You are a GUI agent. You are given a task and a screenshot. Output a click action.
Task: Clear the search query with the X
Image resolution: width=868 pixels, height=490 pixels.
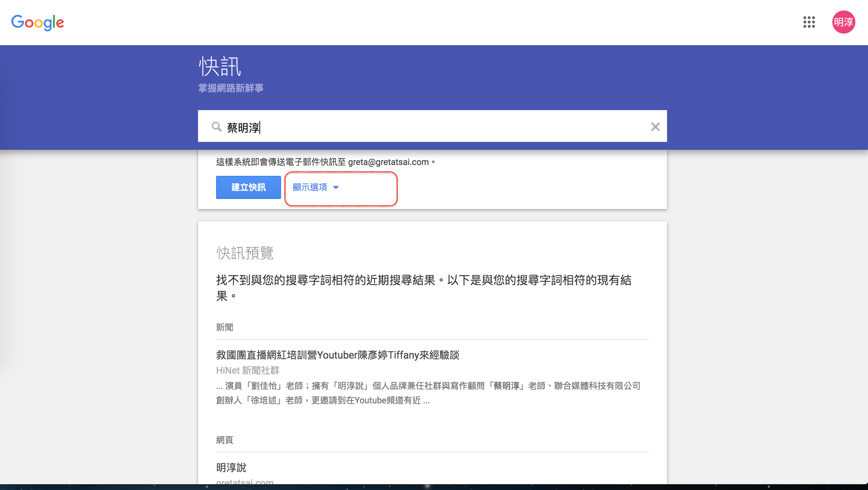click(655, 127)
